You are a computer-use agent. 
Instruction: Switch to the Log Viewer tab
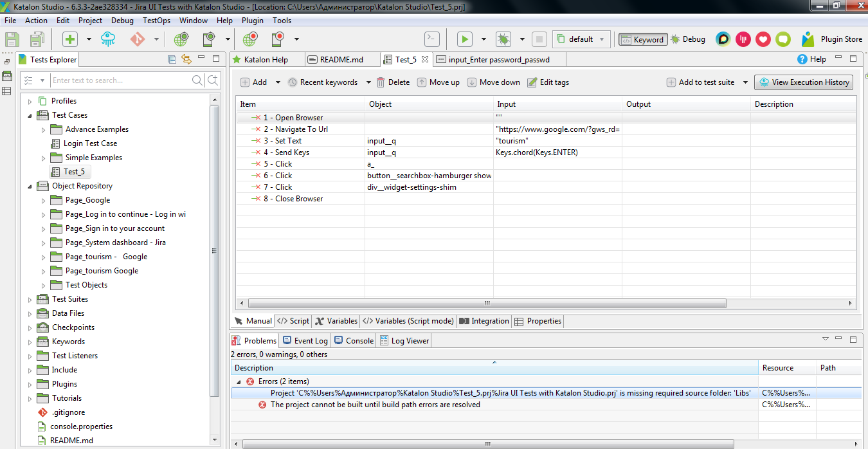tap(404, 340)
